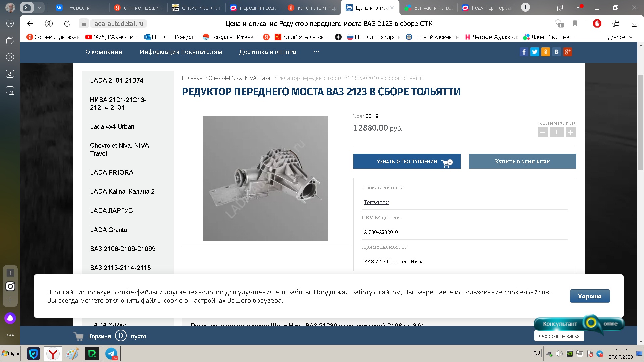Reload the page with refresh icon
Image resolution: width=644 pixels, height=362 pixels.
coord(67,23)
